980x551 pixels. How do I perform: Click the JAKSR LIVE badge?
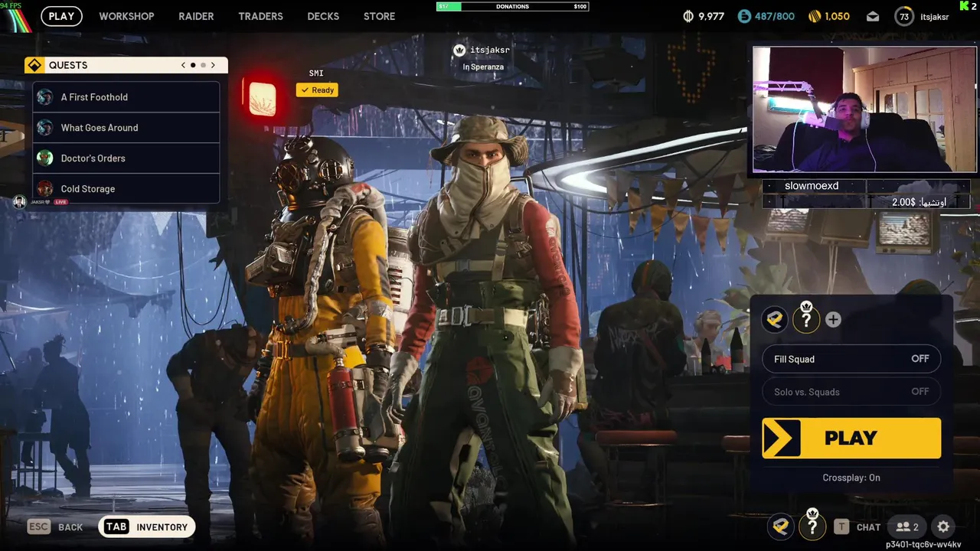click(40, 202)
